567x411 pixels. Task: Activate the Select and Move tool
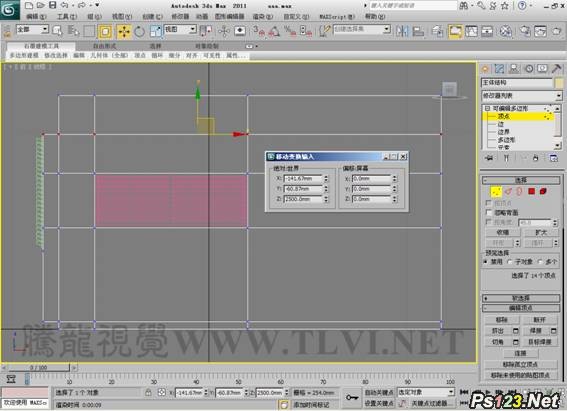coord(124,31)
